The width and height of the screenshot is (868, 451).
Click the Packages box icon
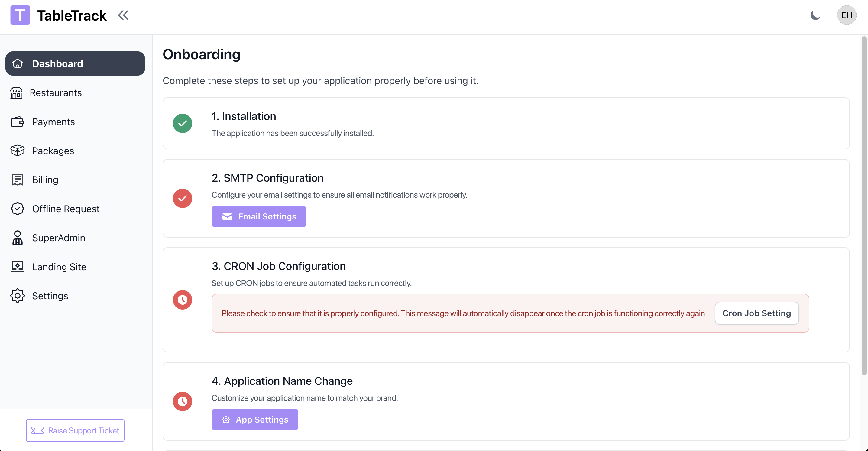pos(17,151)
